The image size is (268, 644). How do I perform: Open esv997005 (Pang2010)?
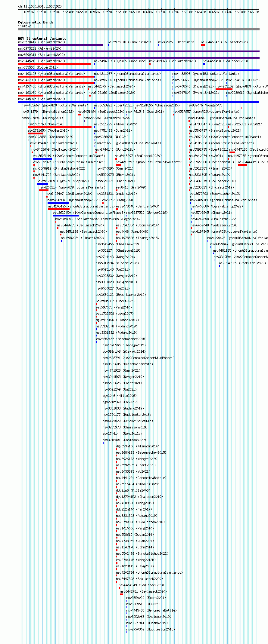click(114, 308)
